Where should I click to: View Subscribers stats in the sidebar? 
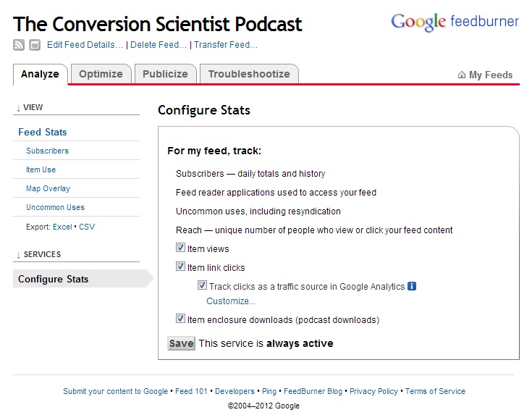coord(48,151)
